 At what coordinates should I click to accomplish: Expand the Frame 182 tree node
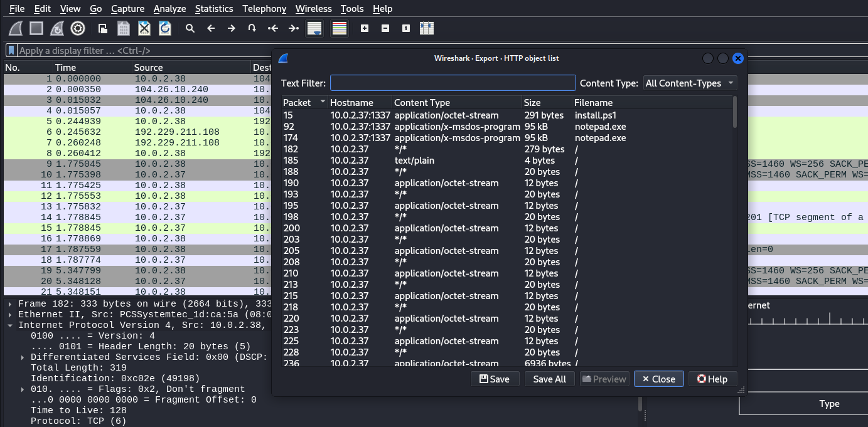coord(11,304)
